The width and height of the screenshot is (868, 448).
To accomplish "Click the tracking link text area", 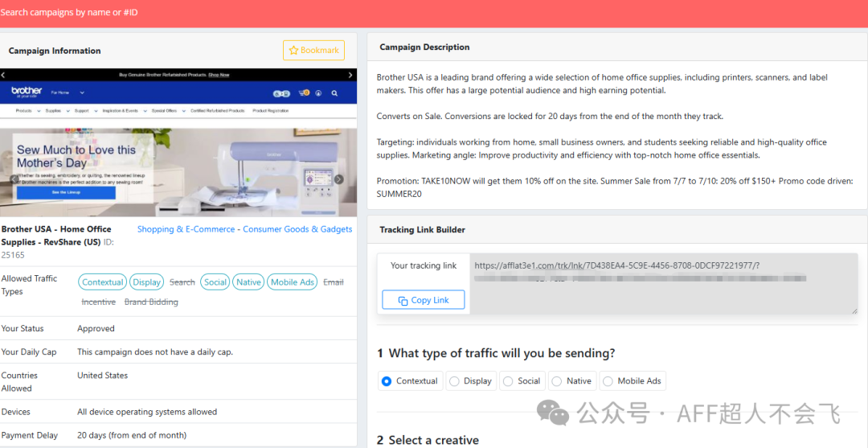I will [x=665, y=284].
